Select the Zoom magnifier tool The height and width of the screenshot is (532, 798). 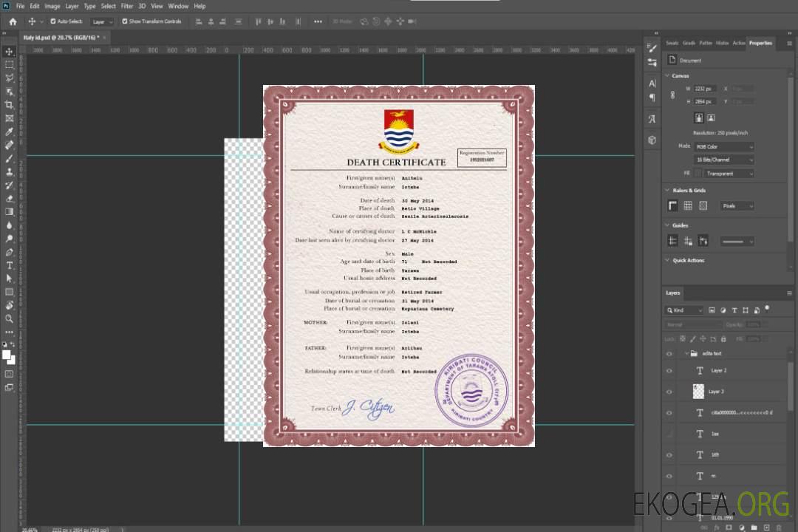tap(9, 318)
